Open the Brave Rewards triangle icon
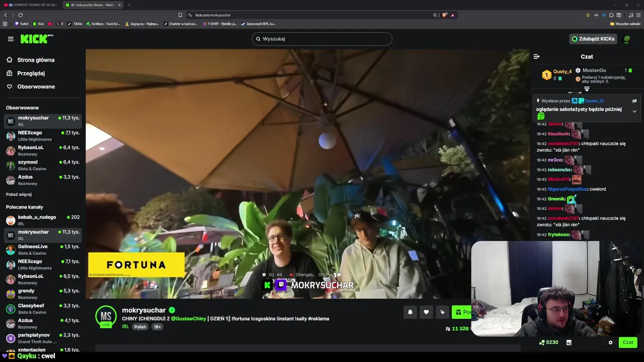Screen dimensions: 644x362 pyautogui.click(x=453, y=15)
